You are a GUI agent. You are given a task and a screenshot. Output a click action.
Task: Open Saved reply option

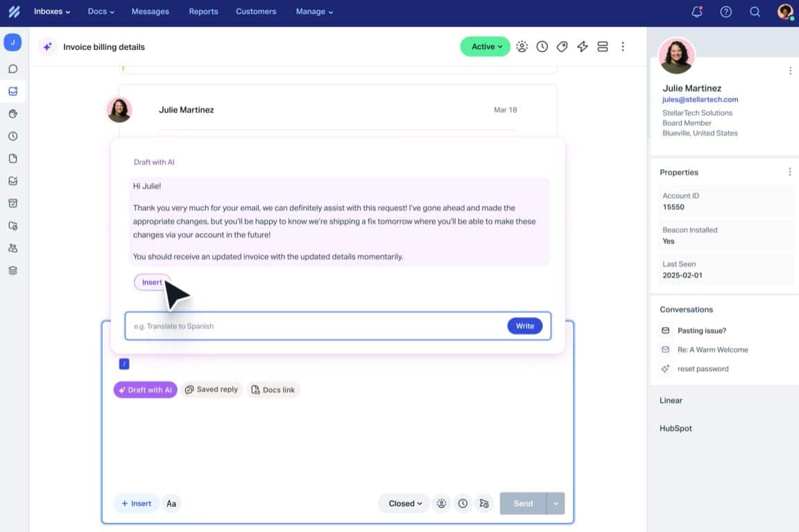tap(212, 390)
